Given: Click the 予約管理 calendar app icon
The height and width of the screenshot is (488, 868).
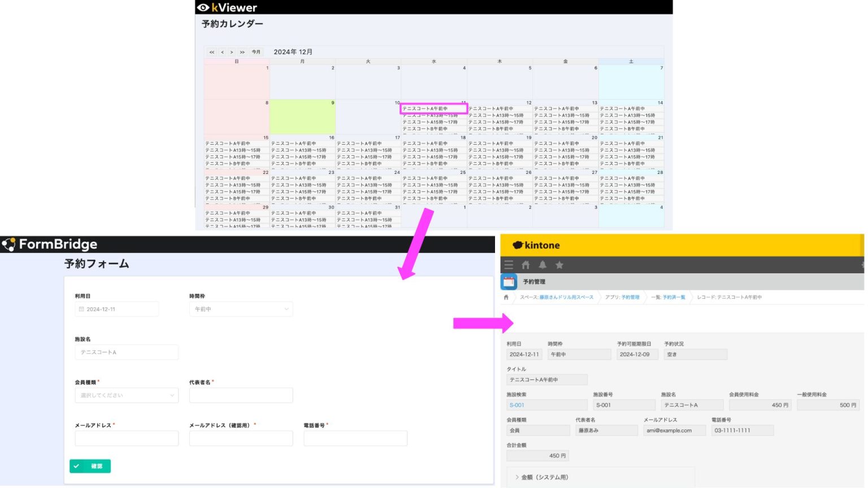Looking at the screenshot, I should click(509, 281).
